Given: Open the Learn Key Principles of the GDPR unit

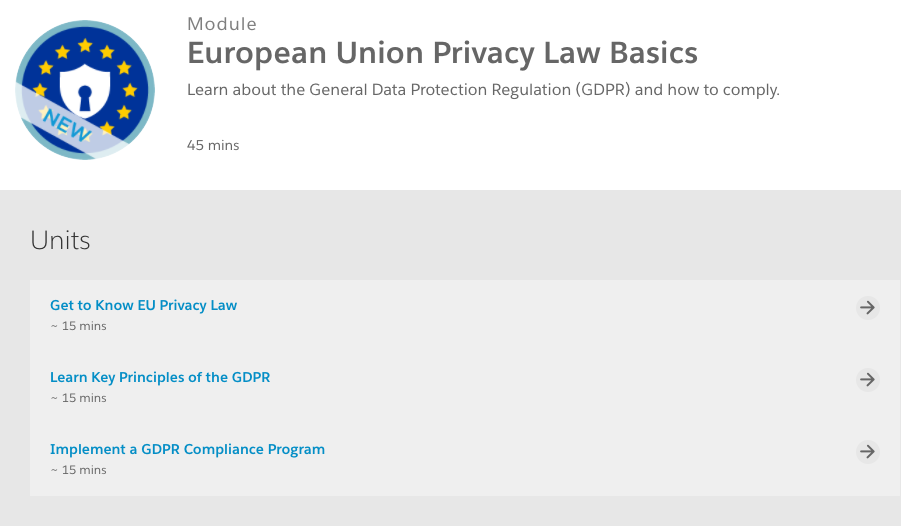Looking at the screenshot, I should (x=160, y=377).
